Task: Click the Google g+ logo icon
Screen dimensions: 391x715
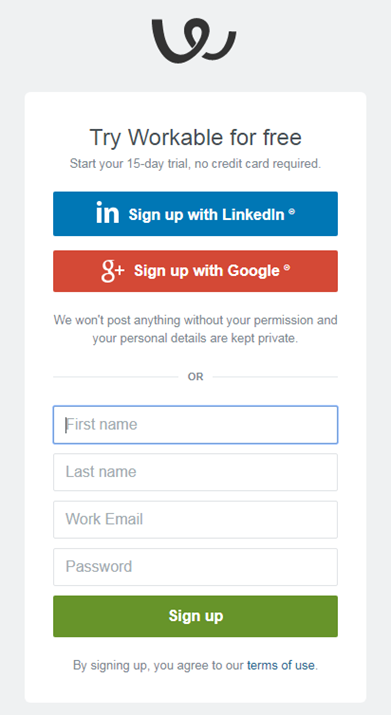Action: pyautogui.click(x=113, y=271)
